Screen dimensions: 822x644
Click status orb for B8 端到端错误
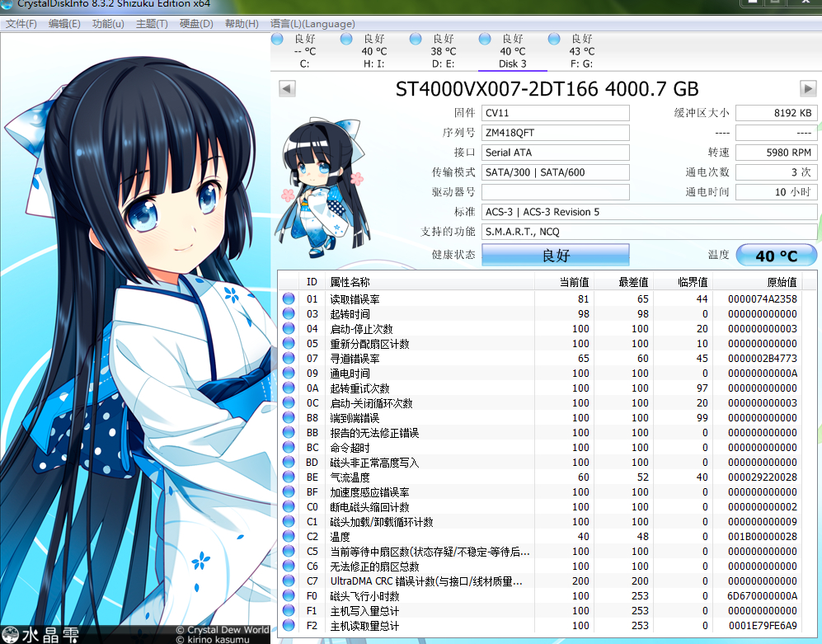pos(289,417)
